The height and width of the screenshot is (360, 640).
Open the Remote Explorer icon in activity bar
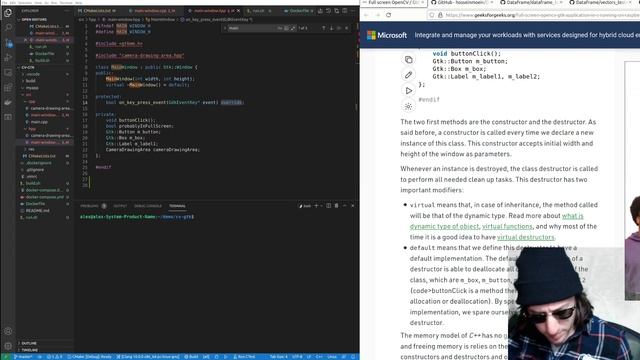pos(8,73)
